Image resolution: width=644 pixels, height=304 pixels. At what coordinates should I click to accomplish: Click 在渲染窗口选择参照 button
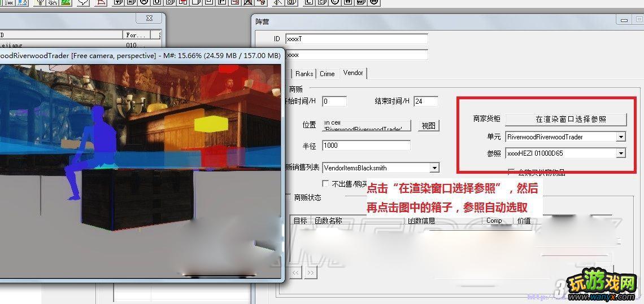coord(566,119)
